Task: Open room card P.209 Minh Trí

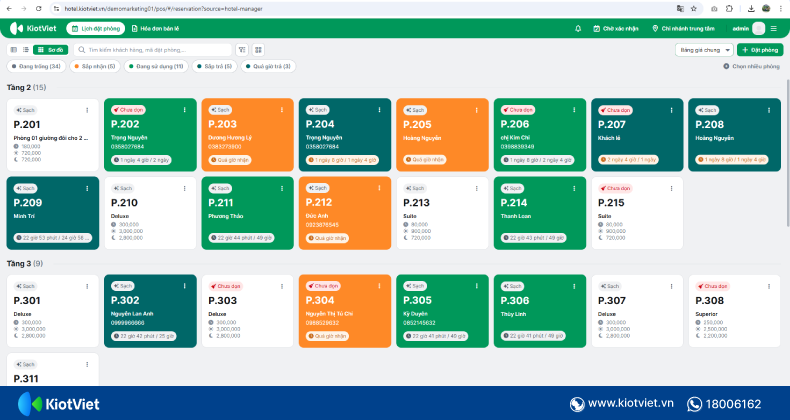Action: [x=53, y=213]
